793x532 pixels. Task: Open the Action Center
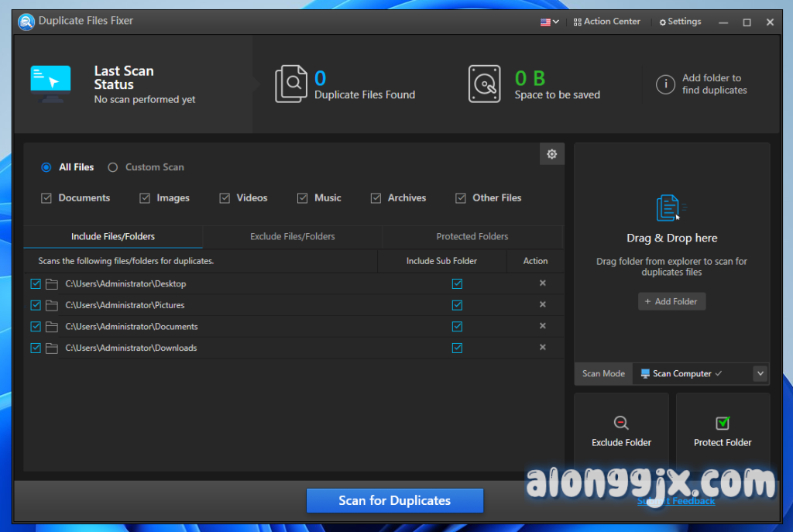[x=607, y=22]
